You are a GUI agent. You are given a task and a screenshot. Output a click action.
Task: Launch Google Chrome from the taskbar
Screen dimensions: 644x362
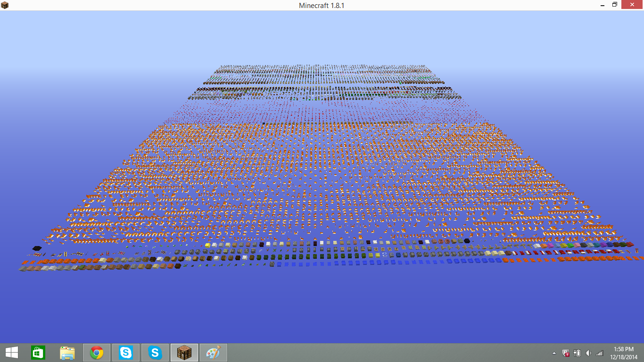[x=96, y=352]
